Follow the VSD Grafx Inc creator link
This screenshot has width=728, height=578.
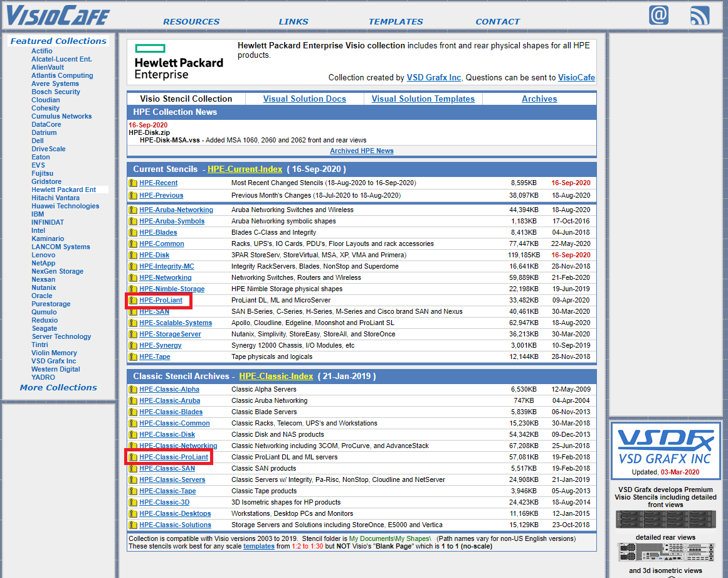[x=434, y=78]
